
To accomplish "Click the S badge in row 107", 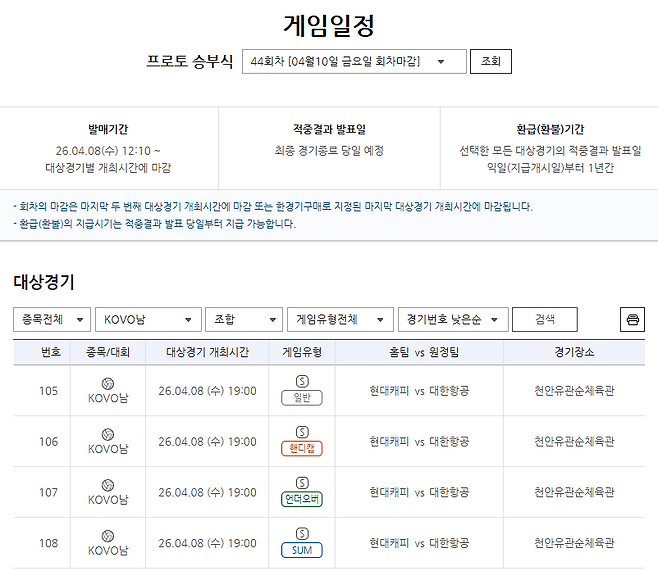I will pos(302,483).
